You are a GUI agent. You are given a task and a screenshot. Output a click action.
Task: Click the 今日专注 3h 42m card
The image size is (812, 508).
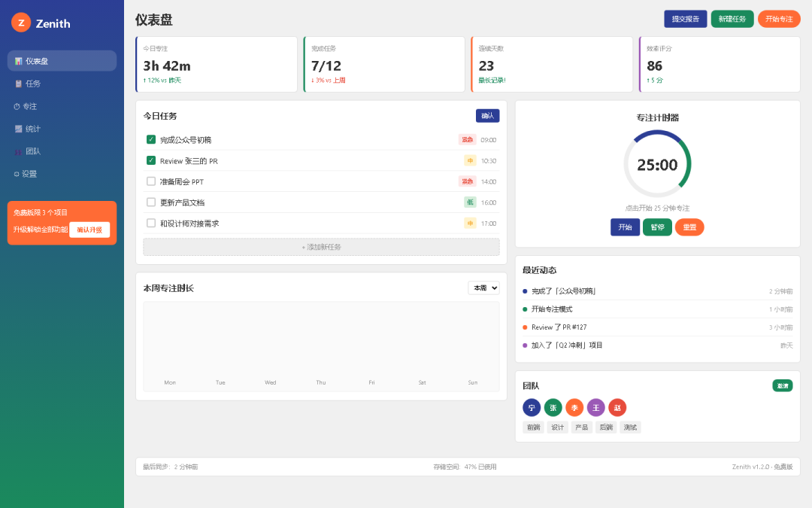[x=217, y=64]
